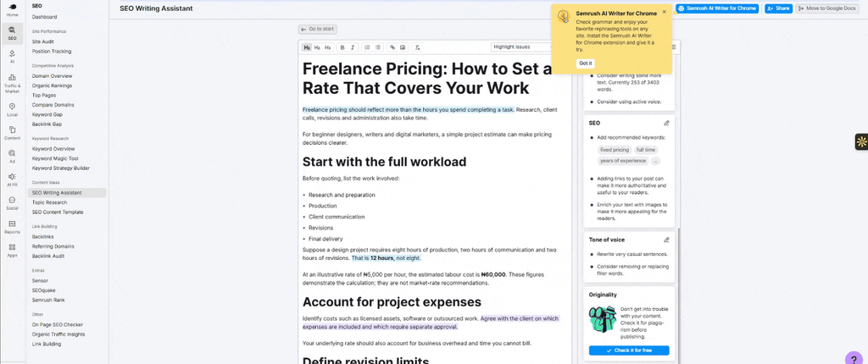The height and width of the screenshot is (364, 868).
Task: Insert a link via toolbar icon
Action: (x=392, y=47)
